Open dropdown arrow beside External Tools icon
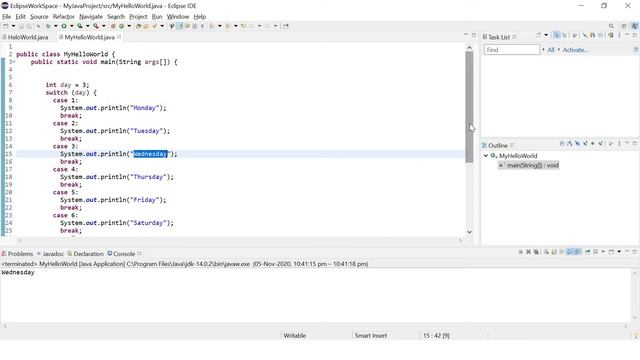This screenshot has height=360, width=640. (104, 26)
